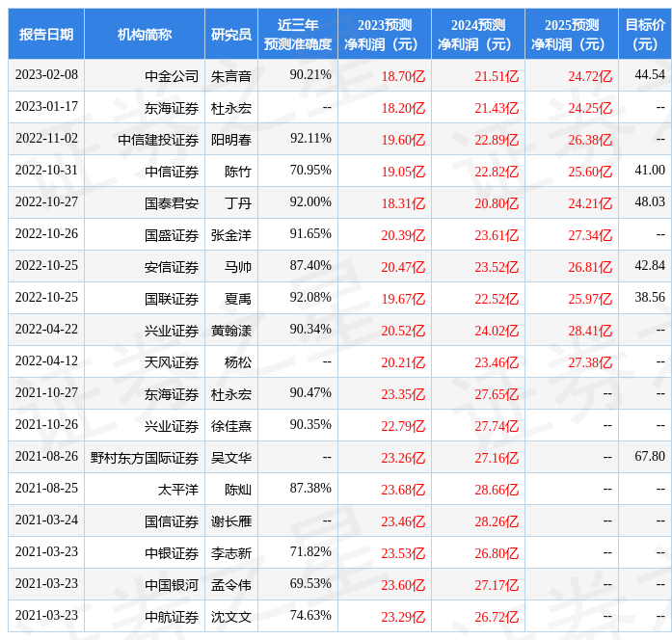Viewport: 672px width, 640px height.
Task: Click accuracy value 90.47%
Action: click(x=310, y=393)
